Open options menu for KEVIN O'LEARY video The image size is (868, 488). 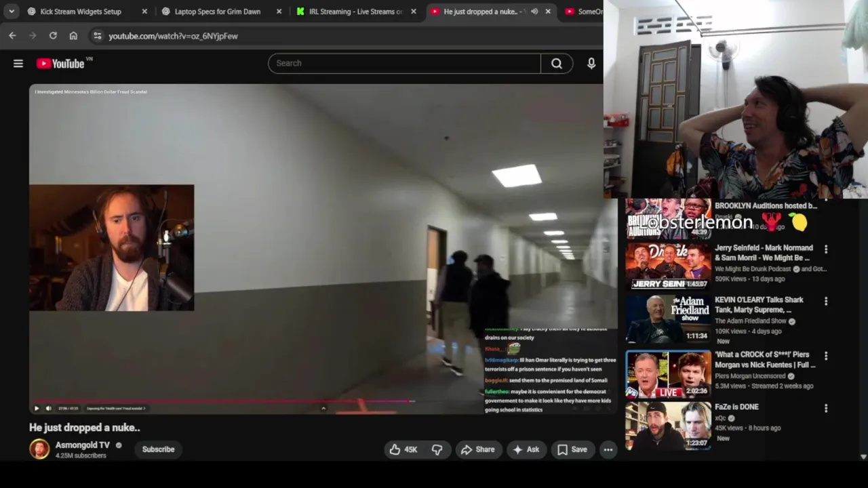point(826,302)
